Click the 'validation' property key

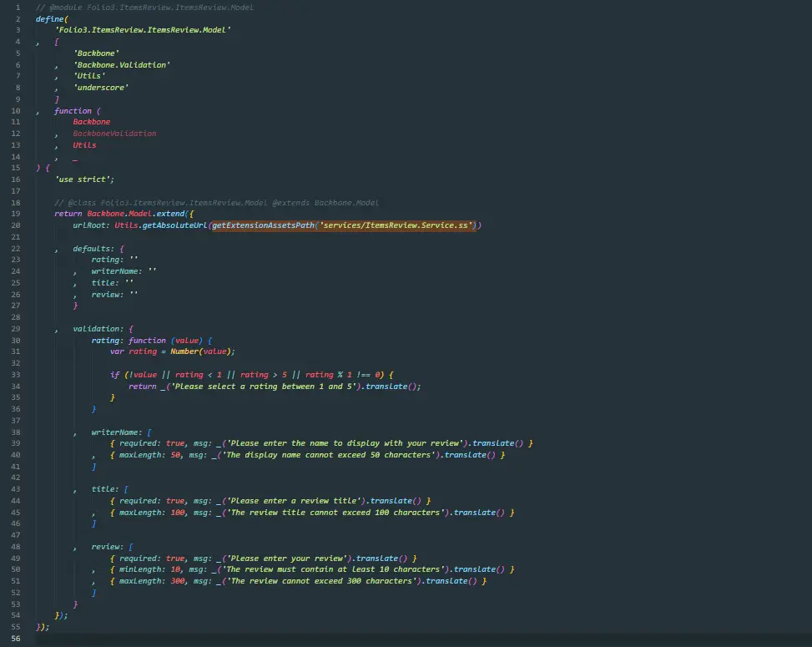pyautogui.click(x=96, y=329)
